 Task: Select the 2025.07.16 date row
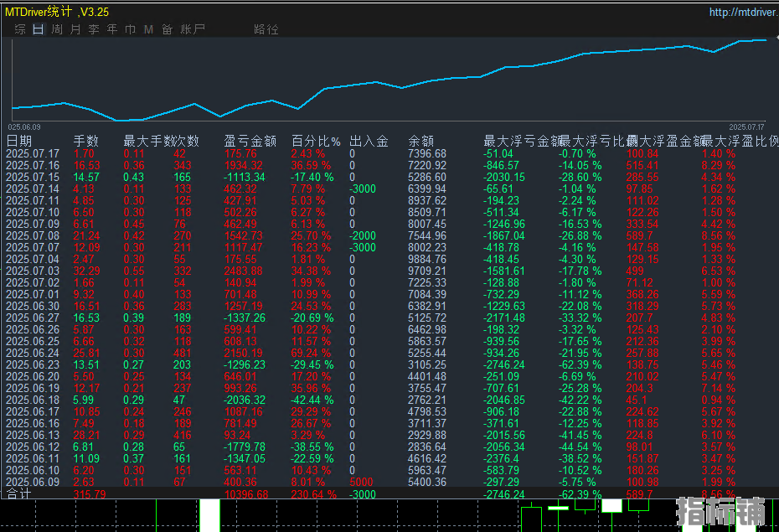[x=33, y=165]
